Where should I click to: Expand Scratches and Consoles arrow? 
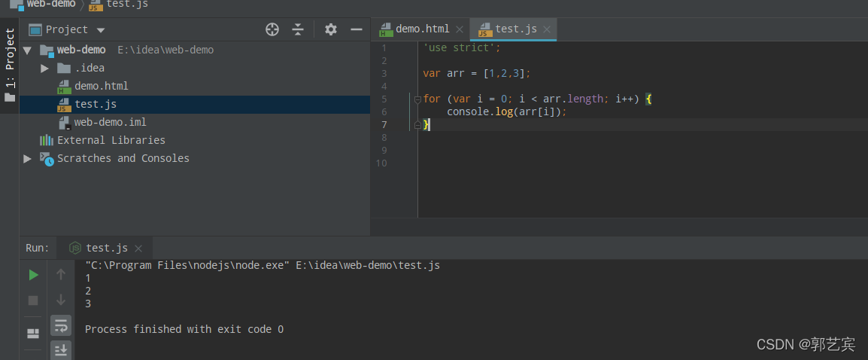pyautogui.click(x=27, y=159)
